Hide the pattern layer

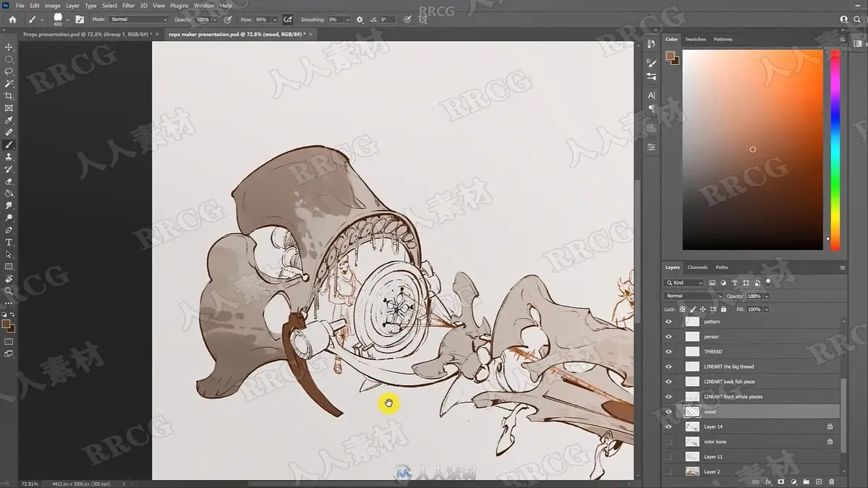click(x=668, y=322)
